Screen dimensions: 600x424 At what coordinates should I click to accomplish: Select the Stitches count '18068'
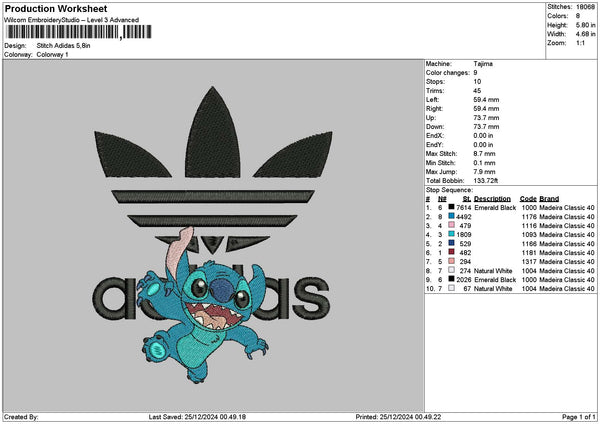pyautogui.click(x=585, y=7)
